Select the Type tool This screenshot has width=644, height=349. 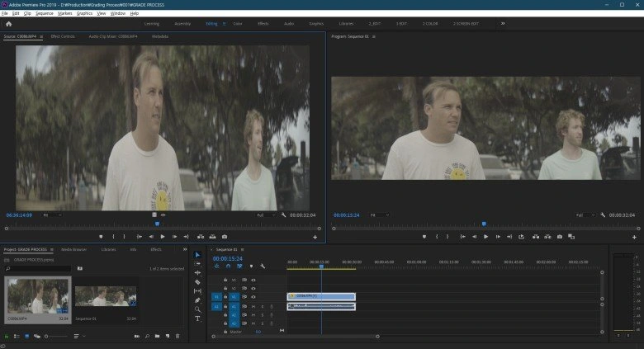click(x=197, y=318)
